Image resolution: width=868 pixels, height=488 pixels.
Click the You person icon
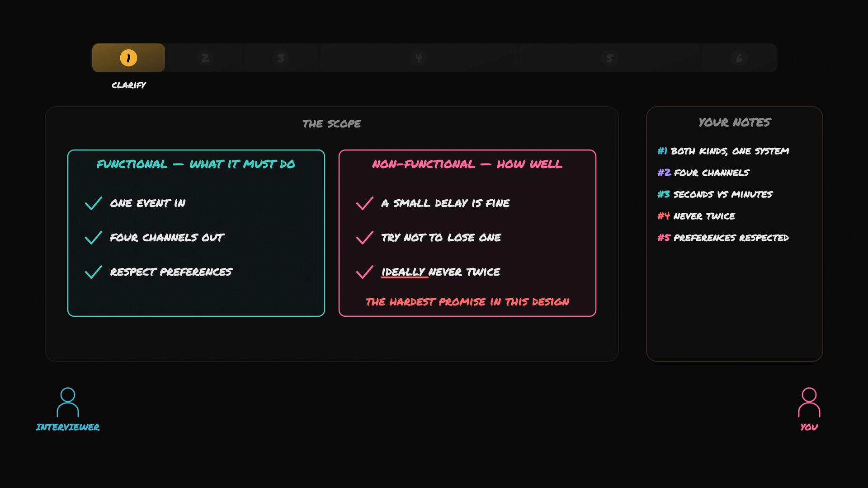point(809,402)
